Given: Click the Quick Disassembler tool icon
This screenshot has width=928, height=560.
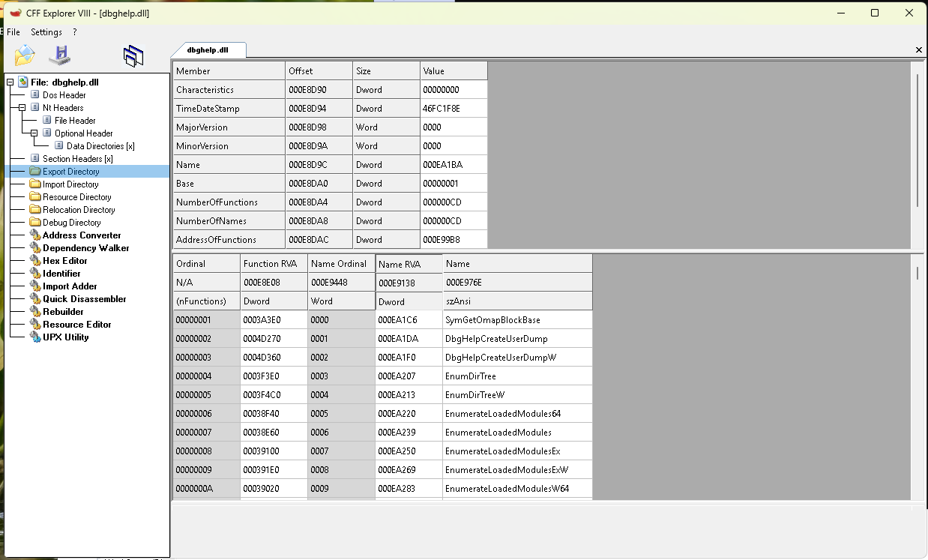Looking at the screenshot, I should 35,299.
